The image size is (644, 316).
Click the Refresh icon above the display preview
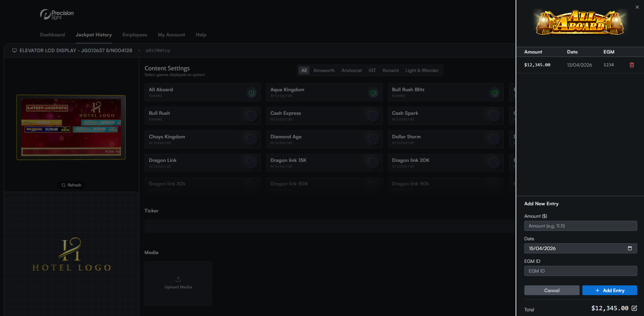pyautogui.click(x=63, y=185)
